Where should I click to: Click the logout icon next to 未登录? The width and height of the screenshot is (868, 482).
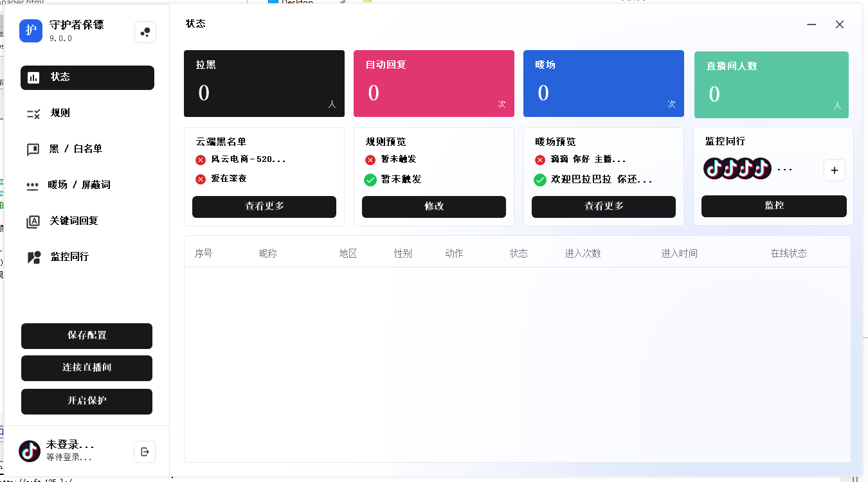pyautogui.click(x=145, y=451)
